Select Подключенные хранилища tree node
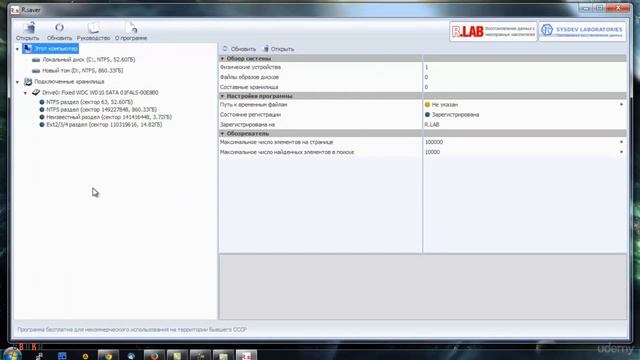The width and height of the screenshot is (640, 360). point(69,82)
